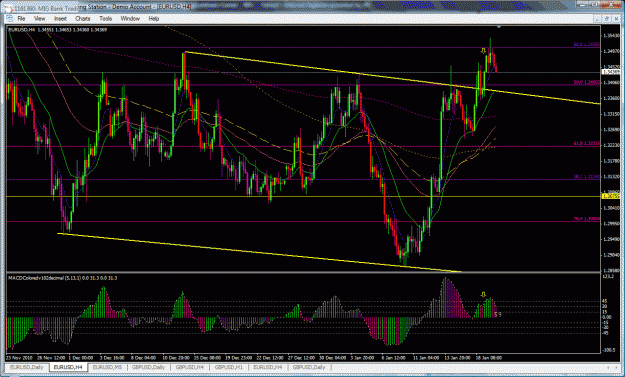
Task: Open the Window menu
Action: point(130,18)
